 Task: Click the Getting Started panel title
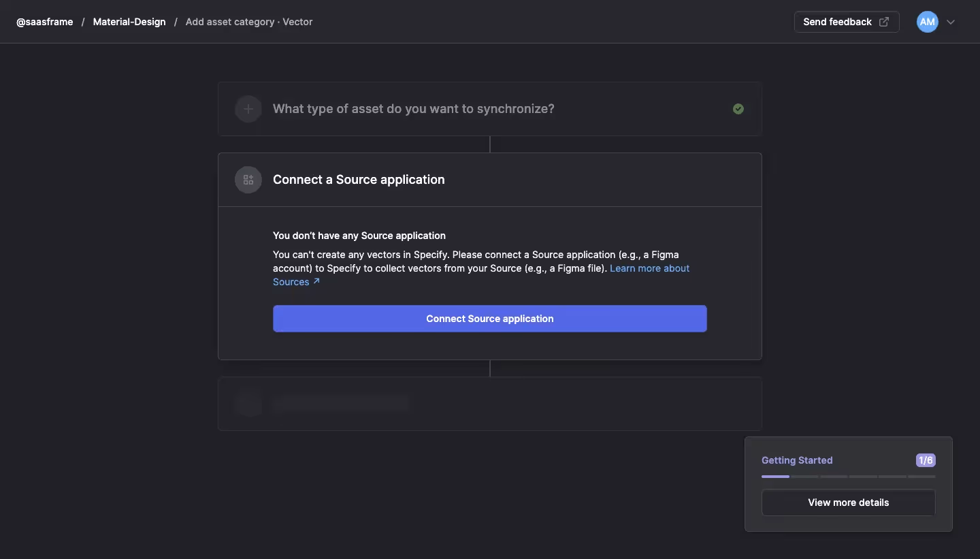point(797,460)
